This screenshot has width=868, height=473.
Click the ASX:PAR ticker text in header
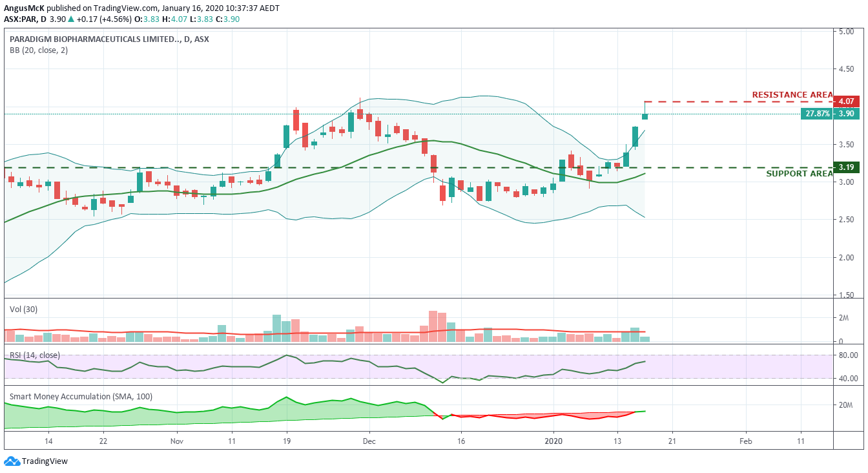pos(21,19)
